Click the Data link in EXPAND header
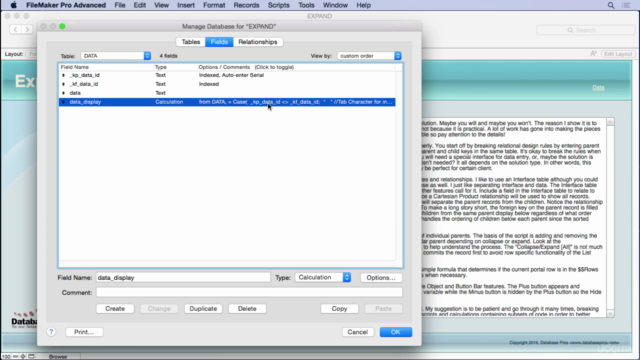Image resolution: width=640 pixels, height=360 pixels. (598, 88)
